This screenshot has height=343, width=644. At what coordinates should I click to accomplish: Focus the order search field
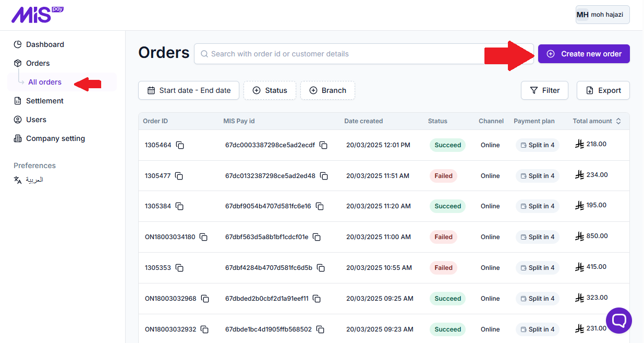click(x=364, y=54)
